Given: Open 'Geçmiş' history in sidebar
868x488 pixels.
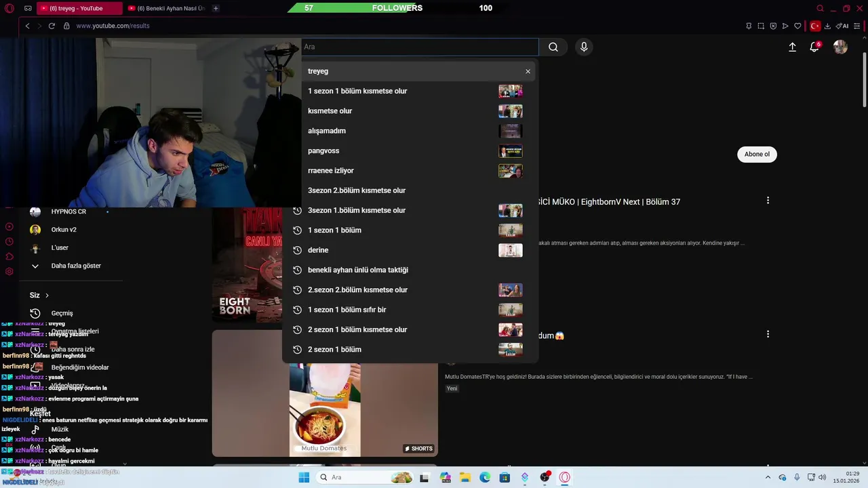Looking at the screenshot, I should pyautogui.click(x=62, y=313).
